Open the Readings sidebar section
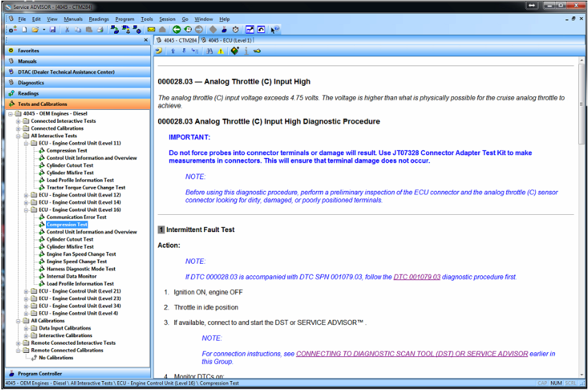Viewport: 588px width, 390px height. 78,94
